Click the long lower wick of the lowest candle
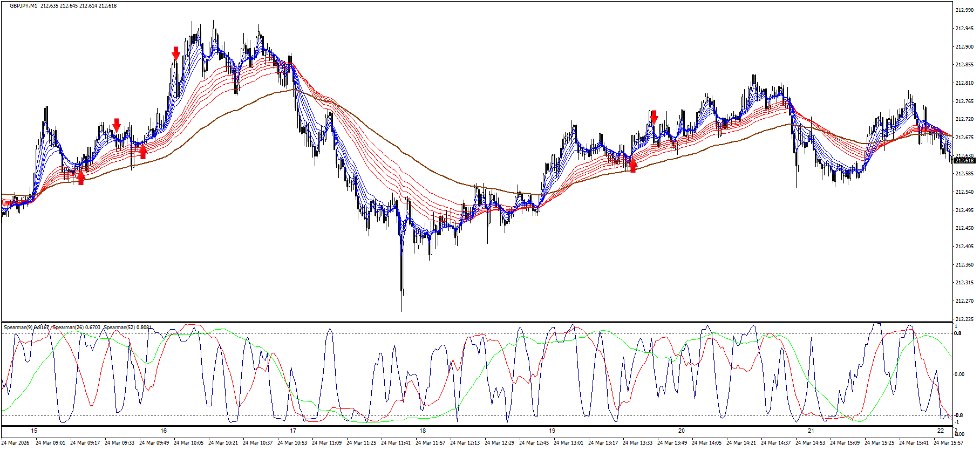 [x=401, y=286]
